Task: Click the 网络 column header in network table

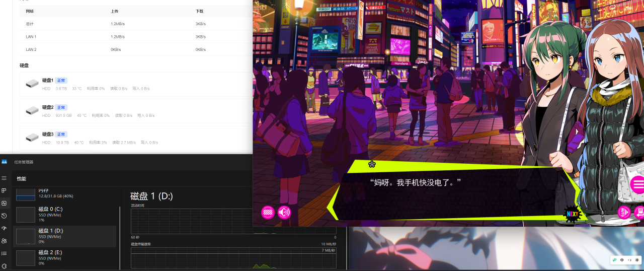Action: (29, 11)
